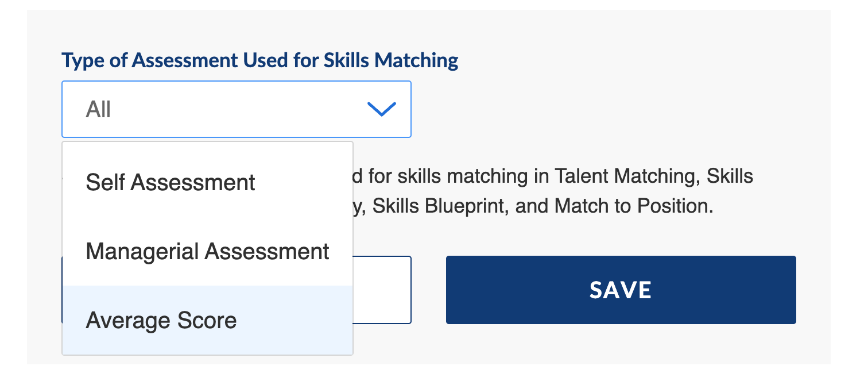Collapse the open assessment type dropdown list
This screenshot has height=381, width=868.
pos(381,109)
